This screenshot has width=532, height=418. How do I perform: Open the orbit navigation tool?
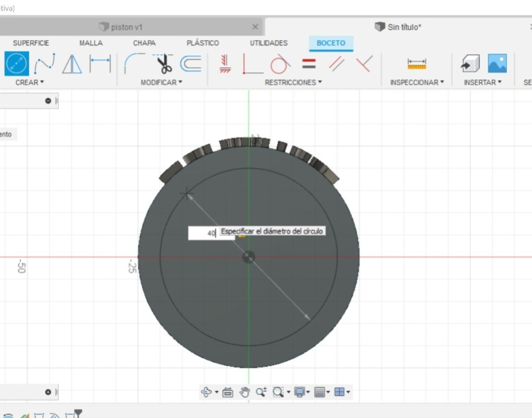(206, 392)
